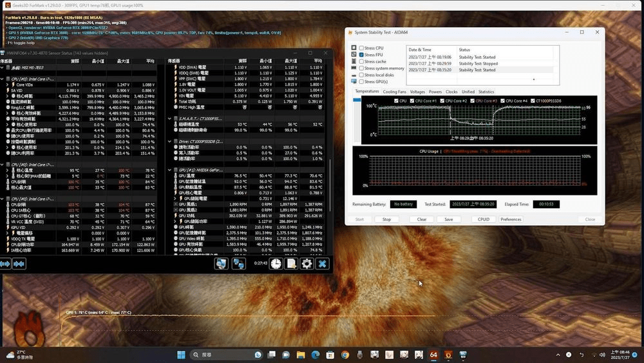Viewport: 644px width, 363px height.
Task: Close HWiNFO sensors with blue X icon
Action: pyautogui.click(x=323, y=264)
